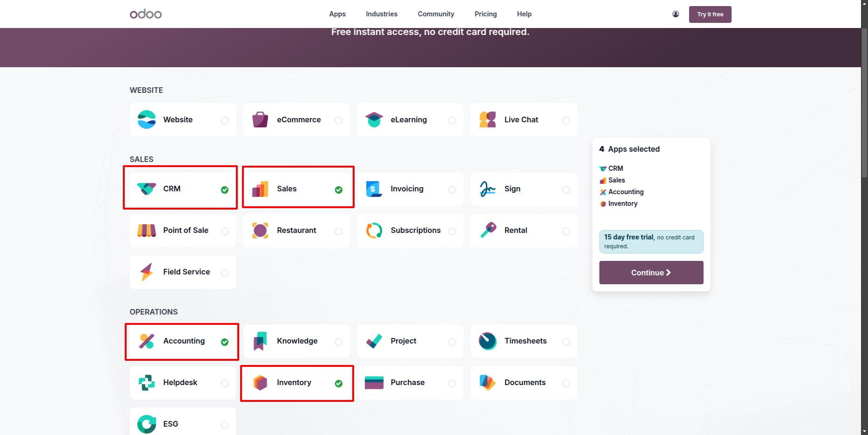This screenshot has height=435, width=868.
Task: Select the Helpdesk app radio circle
Action: (225, 383)
